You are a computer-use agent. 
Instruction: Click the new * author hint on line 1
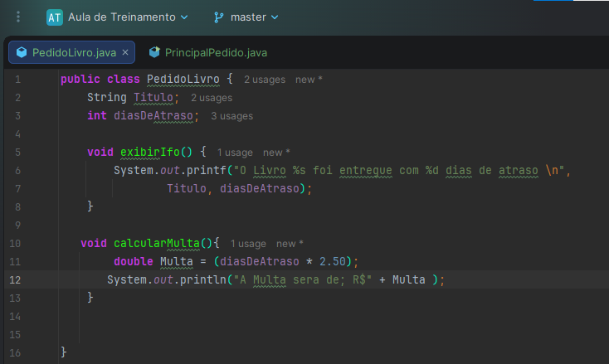coord(309,80)
